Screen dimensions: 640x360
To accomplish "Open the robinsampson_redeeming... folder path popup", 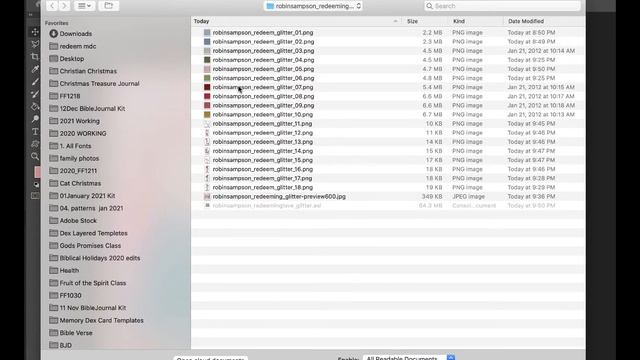I will 313,6.
